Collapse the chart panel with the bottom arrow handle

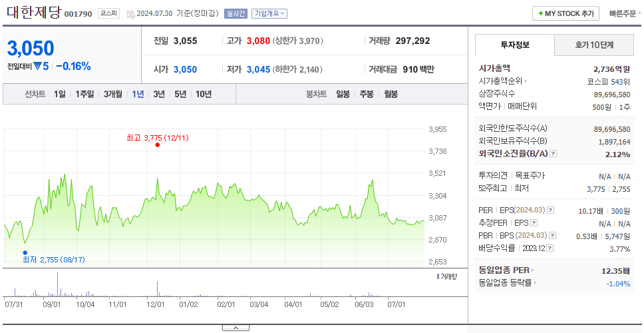click(x=236, y=328)
